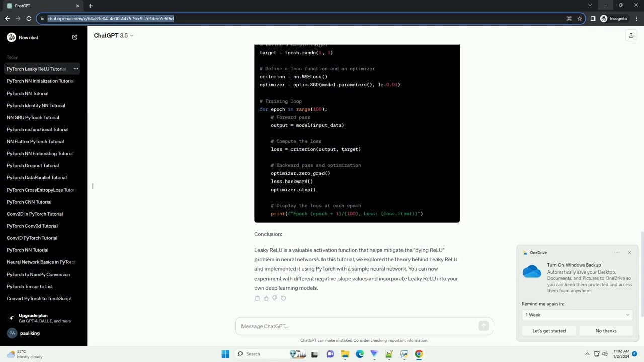Click the new chat compose icon
The height and width of the screenshot is (362, 644).
[x=75, y=37]
